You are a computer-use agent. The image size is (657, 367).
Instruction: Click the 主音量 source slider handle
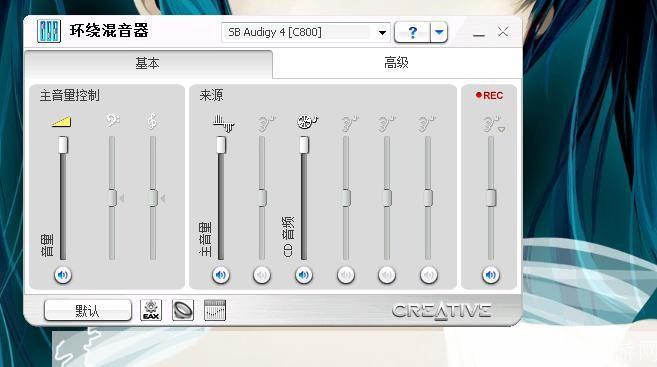pos(221,145)
